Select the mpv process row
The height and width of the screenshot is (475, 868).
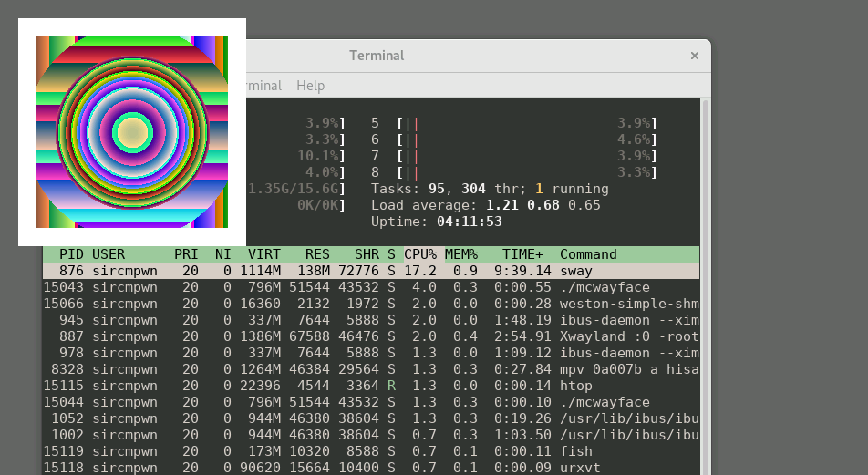point(365,369)
